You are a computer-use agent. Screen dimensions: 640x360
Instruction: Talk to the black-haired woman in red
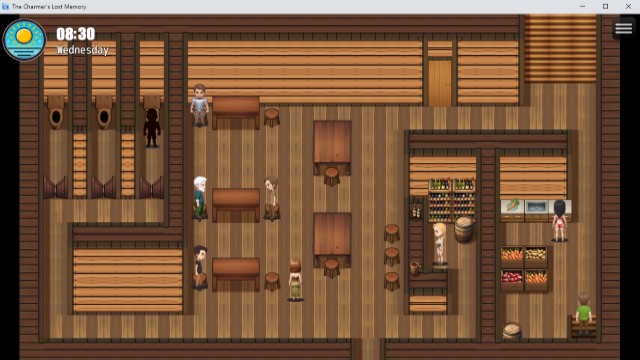(559, 221)
